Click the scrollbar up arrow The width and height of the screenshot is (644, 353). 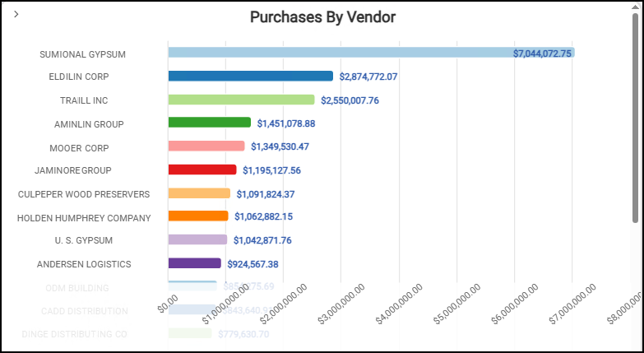click(x=636, y=7)
